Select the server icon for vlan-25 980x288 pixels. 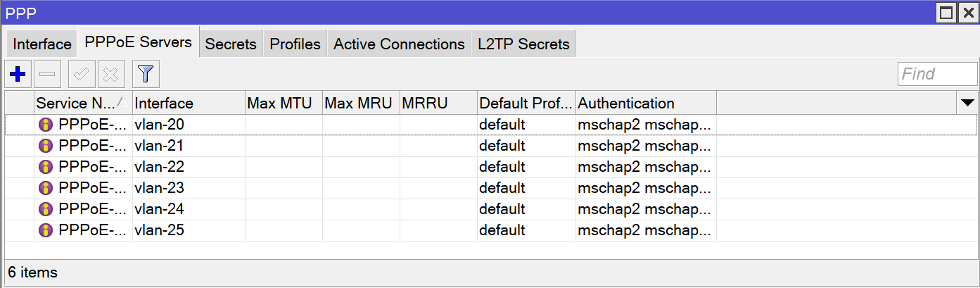click(x=46, y=230)
